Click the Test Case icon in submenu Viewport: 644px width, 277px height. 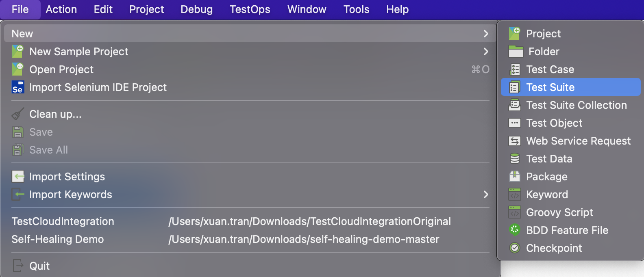coord(515,69)
